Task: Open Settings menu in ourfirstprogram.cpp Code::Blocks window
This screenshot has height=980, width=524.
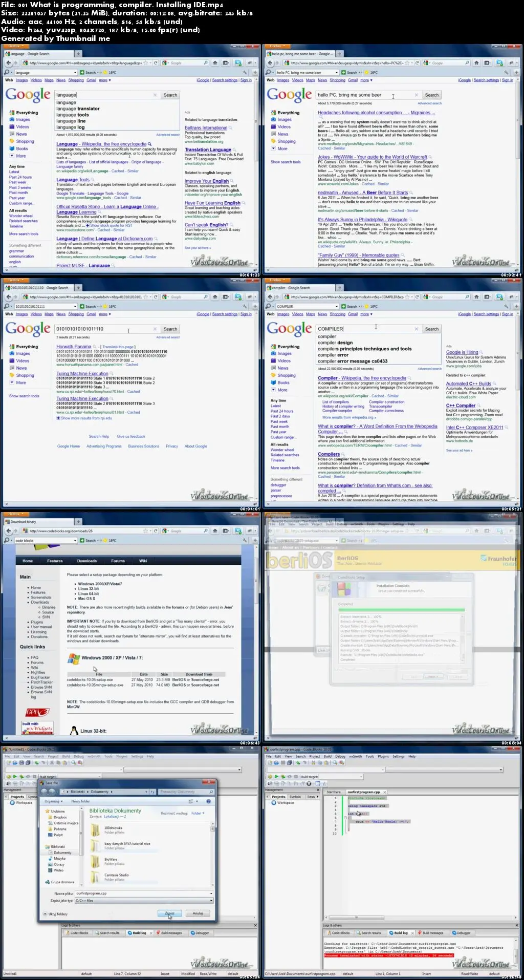Action: click(x=399, y=756)
